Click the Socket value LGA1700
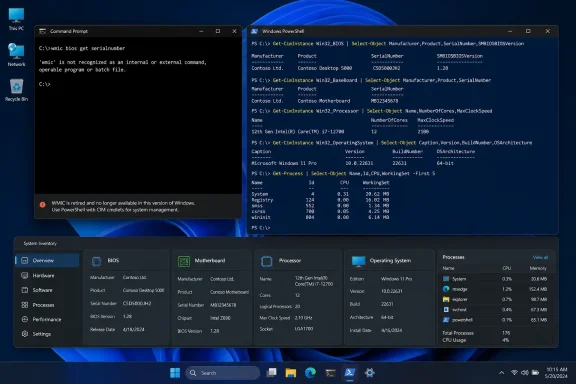Viewport: 576px width, 384px height. [304, 329]
